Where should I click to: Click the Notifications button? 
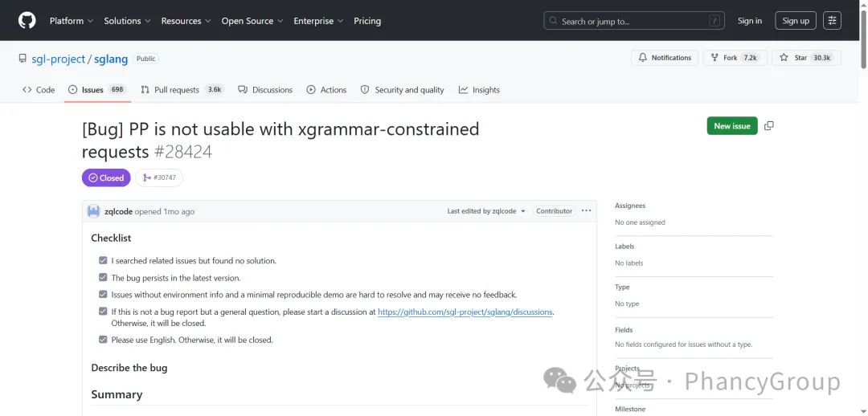pyautogui.click(x=665, y=58)
